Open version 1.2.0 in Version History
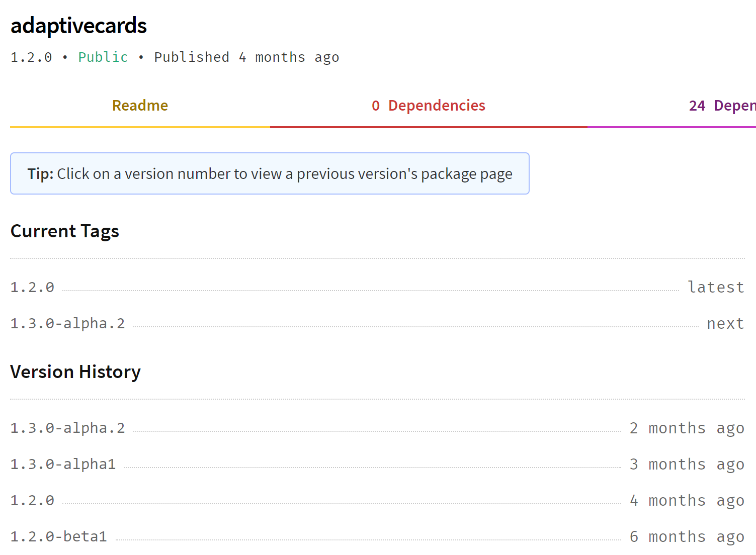756x555 pixels. click(32, 500)
